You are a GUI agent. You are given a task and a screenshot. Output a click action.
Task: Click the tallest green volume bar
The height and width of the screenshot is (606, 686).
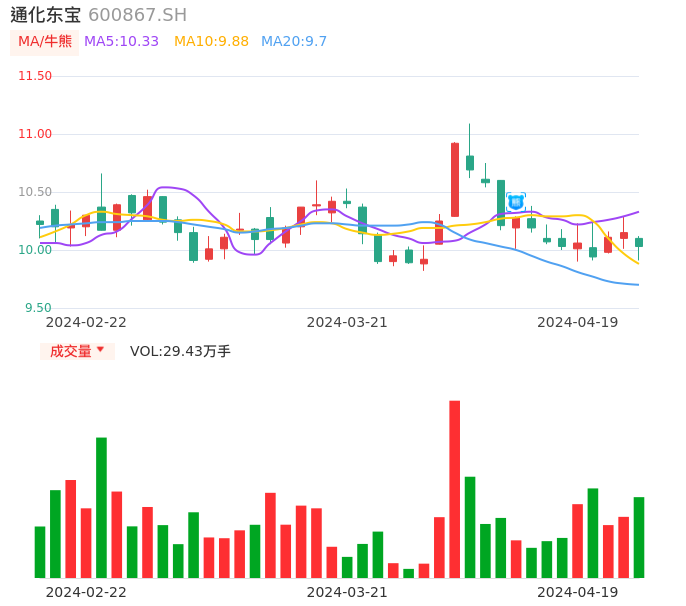tap(102, 508)
